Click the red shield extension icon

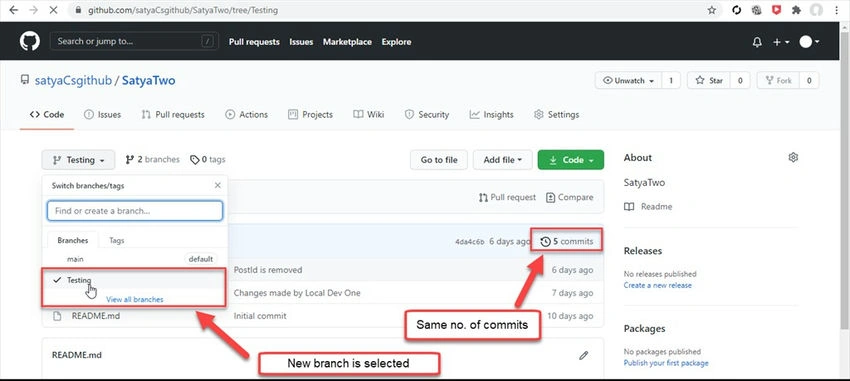point(776,10)
